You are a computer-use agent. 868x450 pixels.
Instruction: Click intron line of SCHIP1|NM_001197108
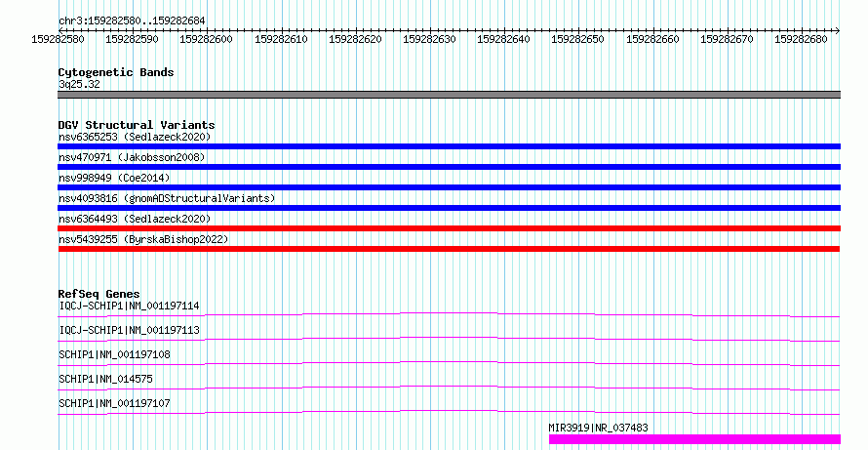point(449,363)
